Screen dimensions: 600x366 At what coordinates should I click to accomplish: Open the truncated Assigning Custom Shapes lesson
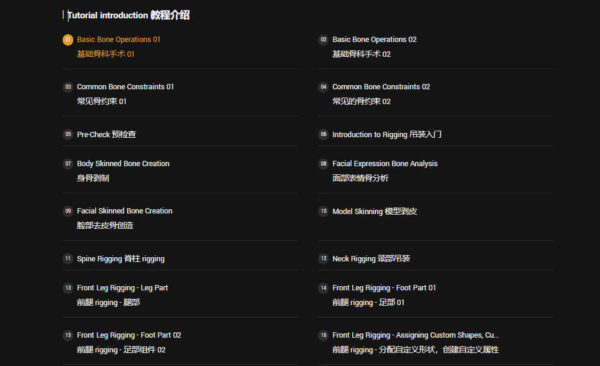(x=416, y=335)
